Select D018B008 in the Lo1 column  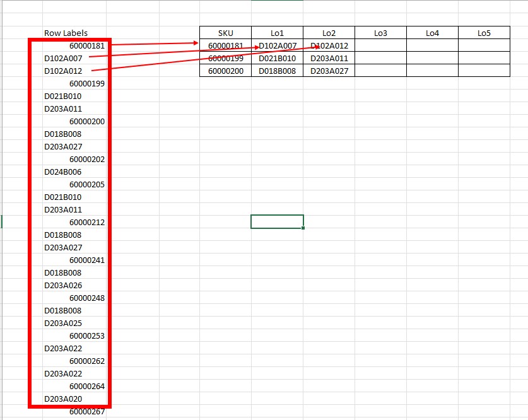point(277,71)
